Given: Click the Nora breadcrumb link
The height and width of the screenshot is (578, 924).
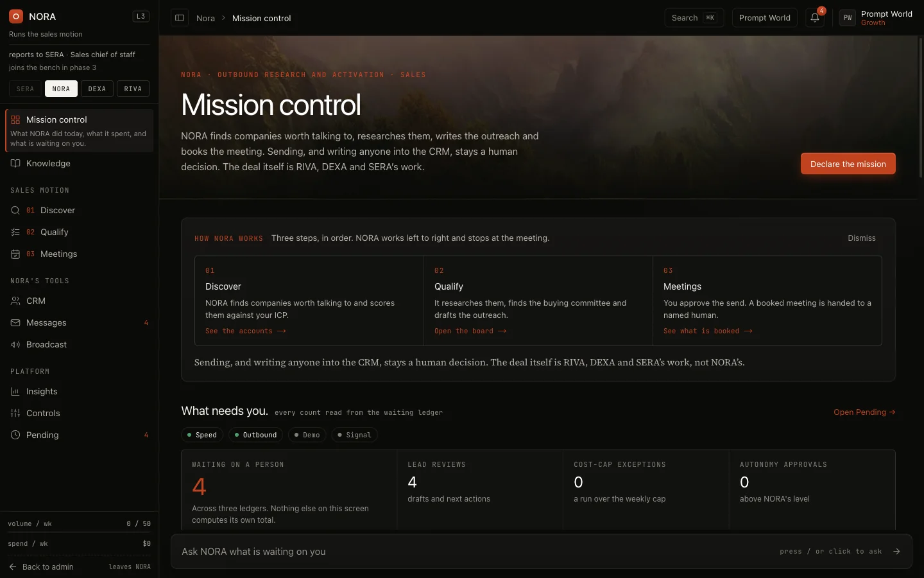Looking at the screenshot, I should [205, 18].
